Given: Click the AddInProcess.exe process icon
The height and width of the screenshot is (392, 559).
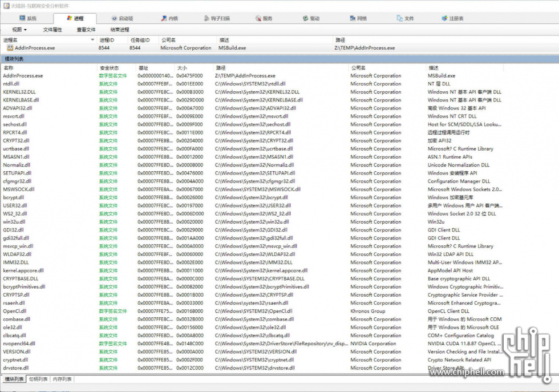Looking at the screenshot, I should pos(10,48).
